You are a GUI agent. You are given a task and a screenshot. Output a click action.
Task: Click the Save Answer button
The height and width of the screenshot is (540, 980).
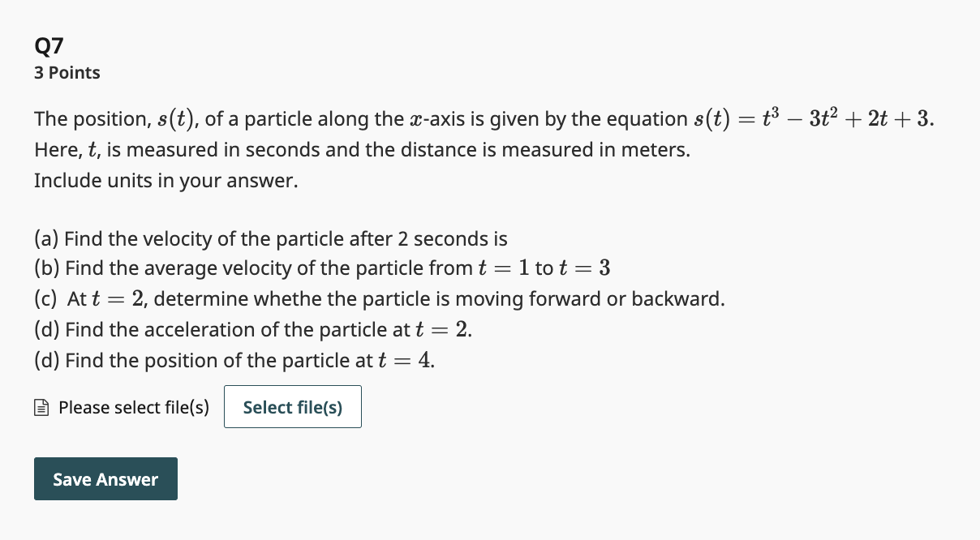click(105, 478)
